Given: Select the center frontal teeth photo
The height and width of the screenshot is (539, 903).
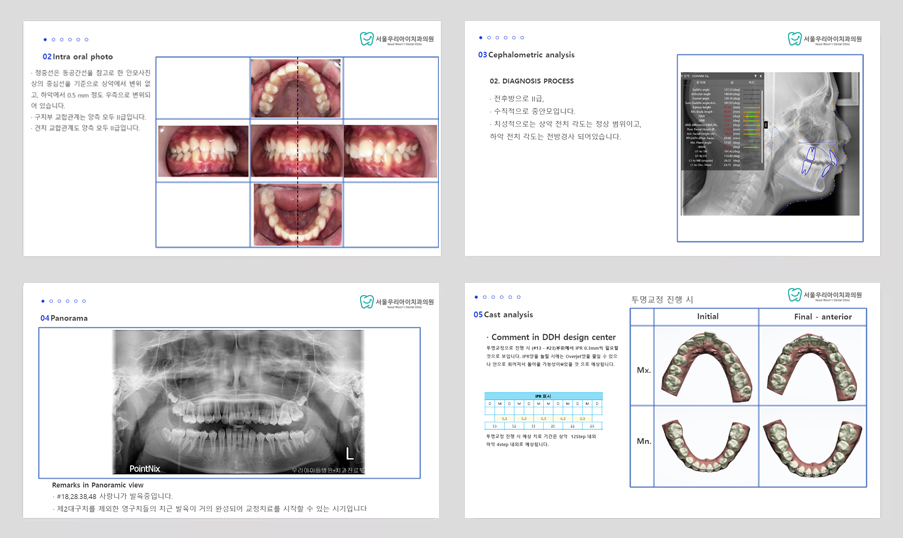Looking at the screenshot, I should coord(296,151).
